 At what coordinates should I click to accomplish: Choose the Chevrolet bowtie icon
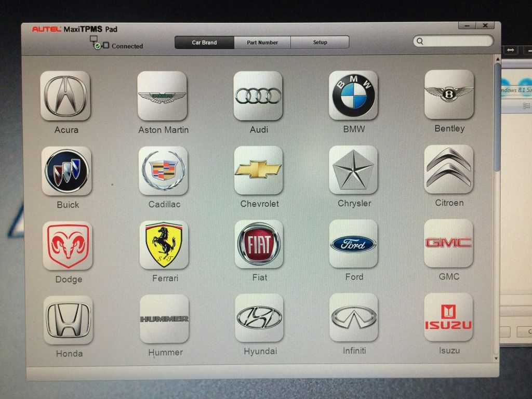258,170
